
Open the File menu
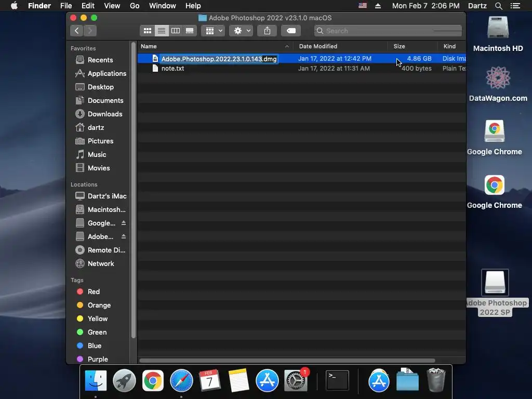[x=66, y=6]
